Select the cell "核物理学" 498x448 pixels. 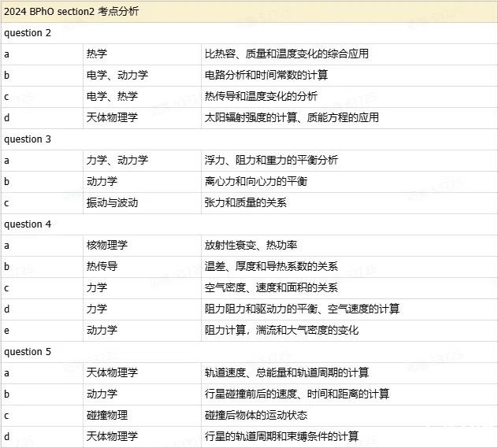142,246
